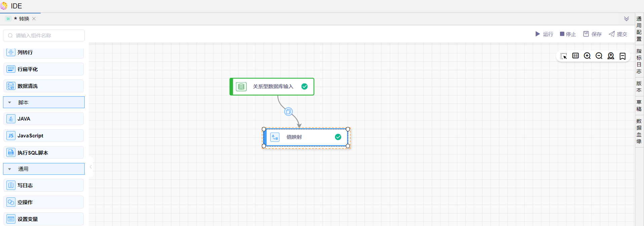The height and width of the screenshot is (226, 644).
Task: Select the 关系型数据库输入 node
Action: coord(273,87)
